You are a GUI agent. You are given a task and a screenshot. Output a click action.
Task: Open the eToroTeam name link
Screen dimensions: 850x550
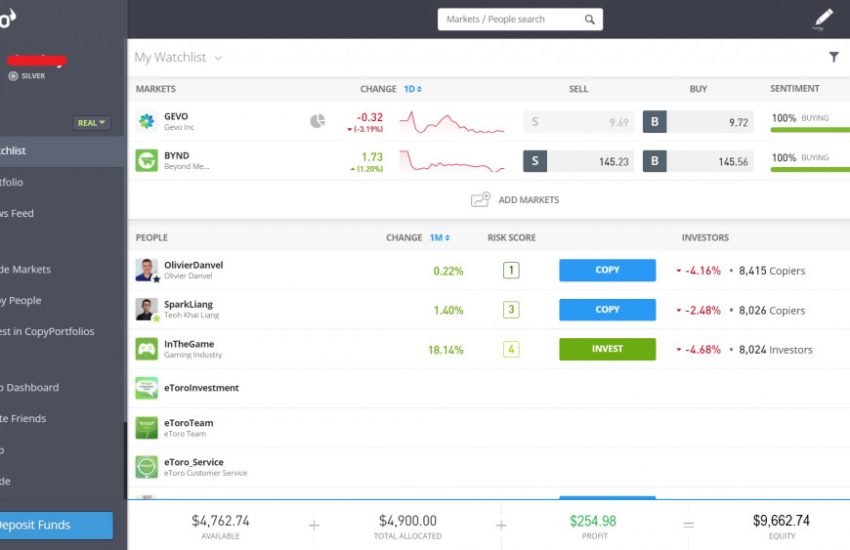(x=188, y=423)
